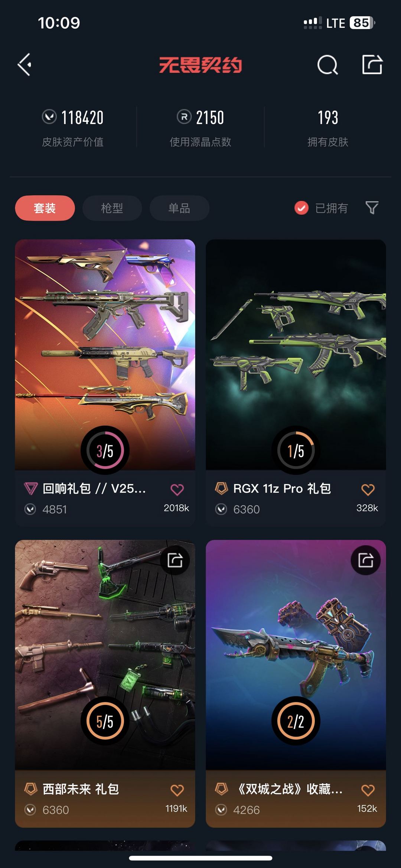This screenshot has width=401, height=868.
Task: Tap the 1/5 progress ring
Action: click(x=296, y=450)
